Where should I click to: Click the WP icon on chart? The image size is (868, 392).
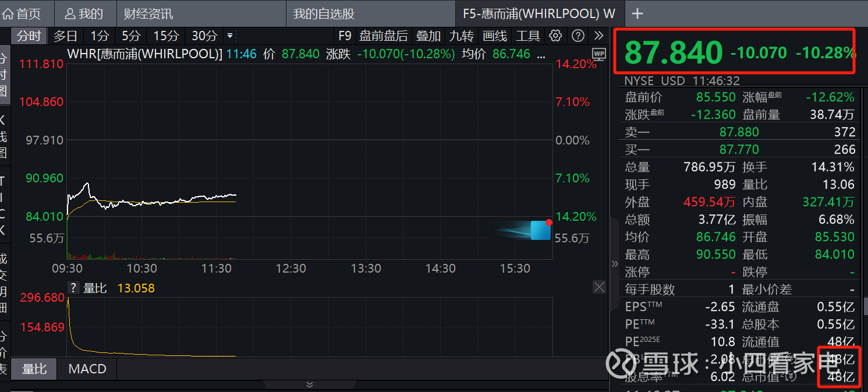(599, 54)
